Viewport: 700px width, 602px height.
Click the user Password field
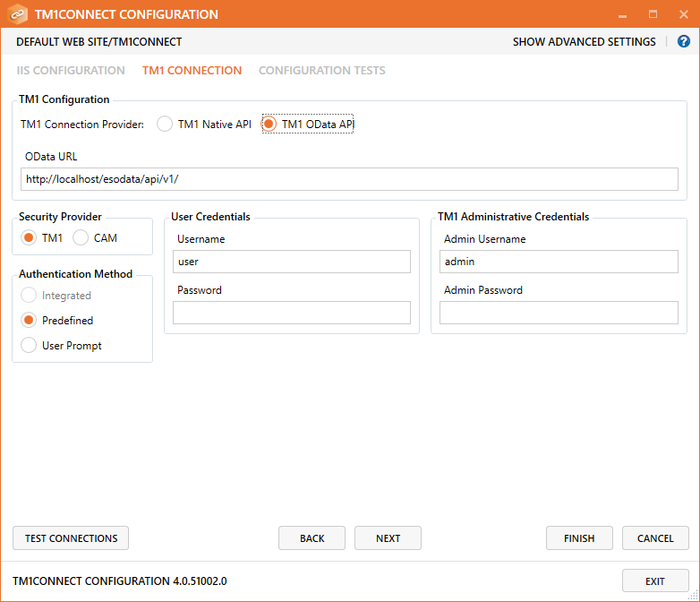click(x=292, y=313)
